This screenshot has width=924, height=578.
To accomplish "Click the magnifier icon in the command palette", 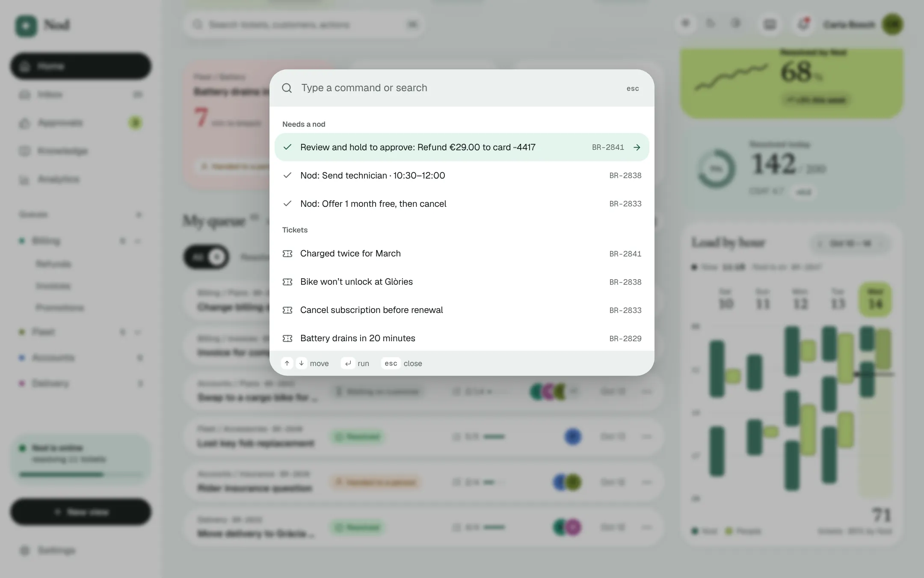I will click(287, 88).
